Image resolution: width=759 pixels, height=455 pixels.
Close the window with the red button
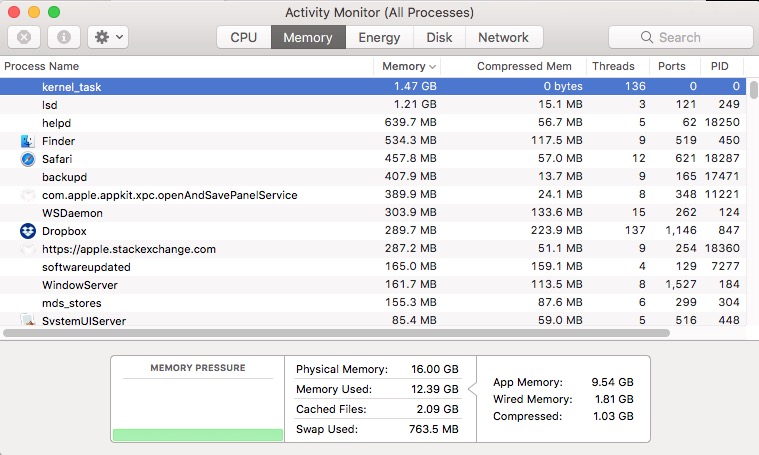tap(14, 12)
